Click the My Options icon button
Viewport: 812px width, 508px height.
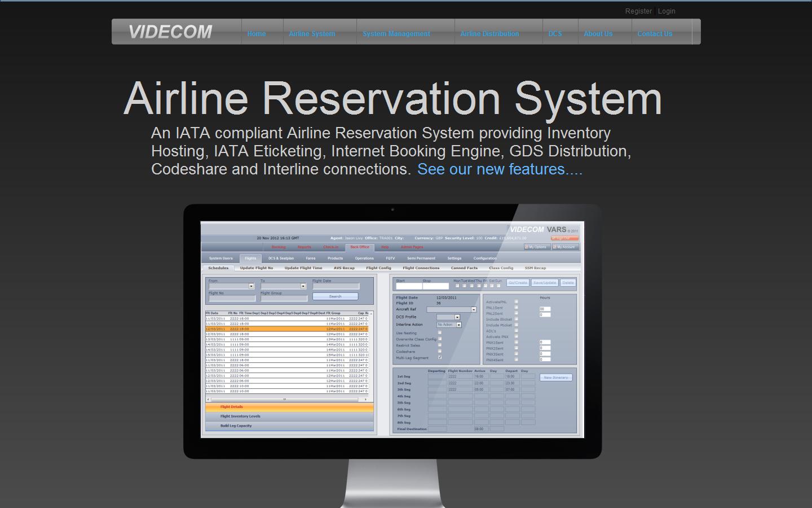point(537,247)
